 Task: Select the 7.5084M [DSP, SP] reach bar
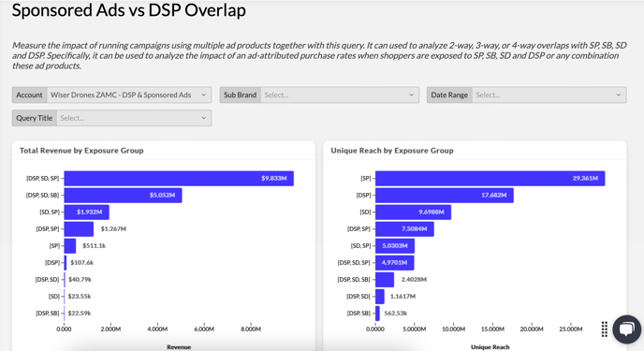click(x=404, y=228)
